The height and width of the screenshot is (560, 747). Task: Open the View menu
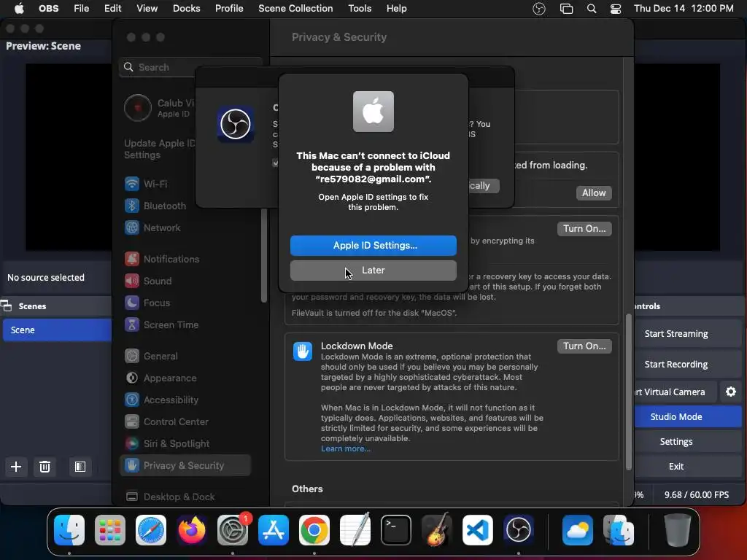coord(147,9)
